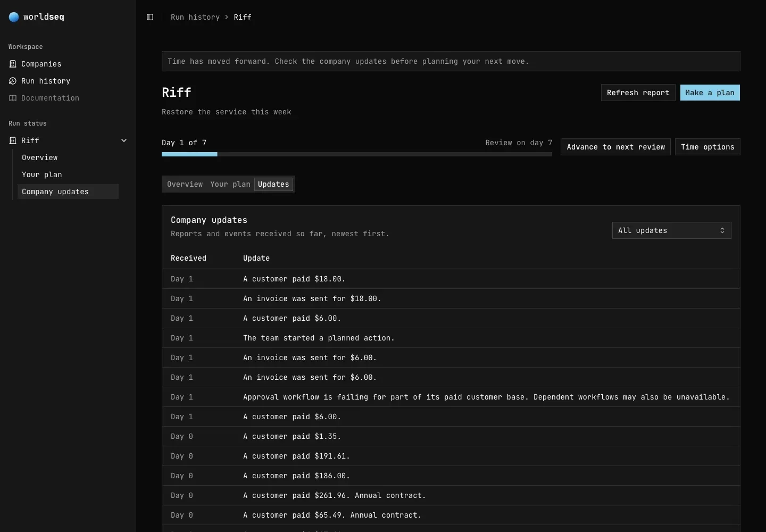Select Company updates in the sidebar
The height and width of the screenshot is (532, 766).
[68, 192]
